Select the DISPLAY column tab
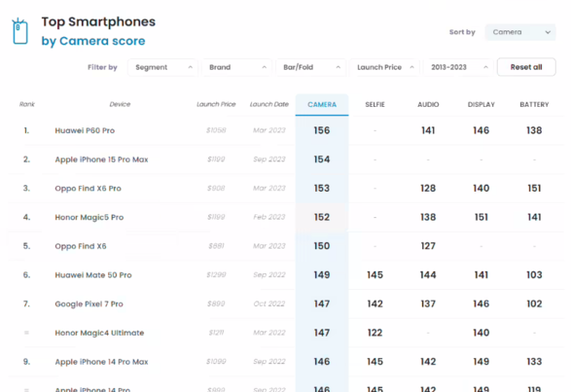This screenshot has width=571, height=392. coord(482,105)
